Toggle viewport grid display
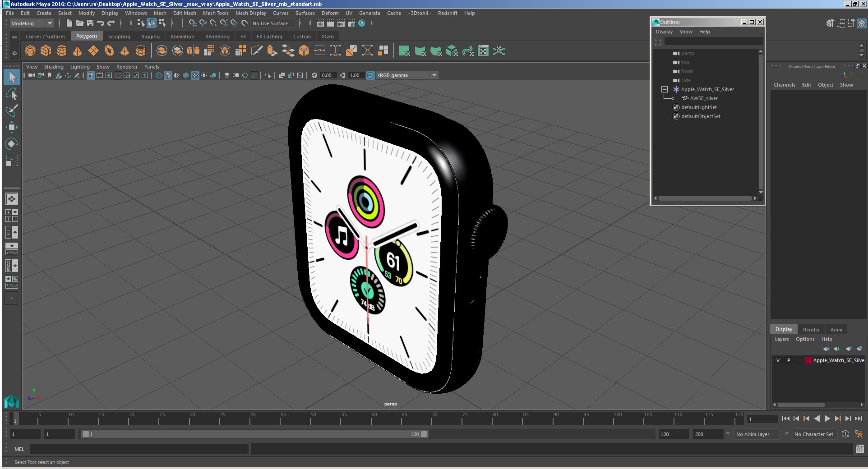Screen dimensions: 868x469 (91, 75)
